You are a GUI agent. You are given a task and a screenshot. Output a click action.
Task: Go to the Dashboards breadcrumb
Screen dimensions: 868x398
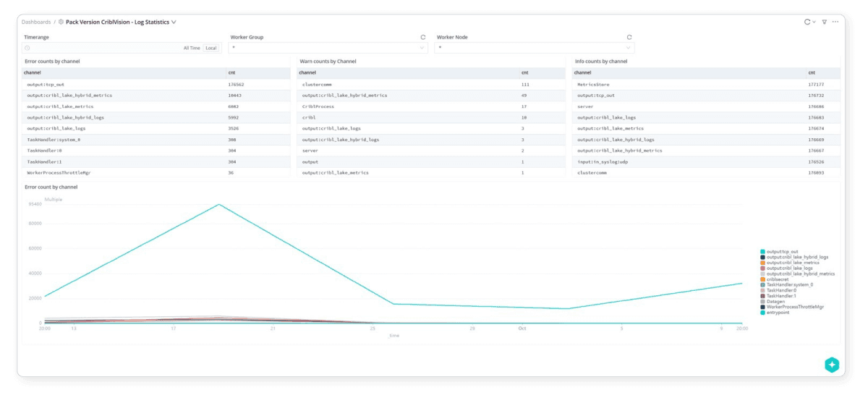point(36,22)
